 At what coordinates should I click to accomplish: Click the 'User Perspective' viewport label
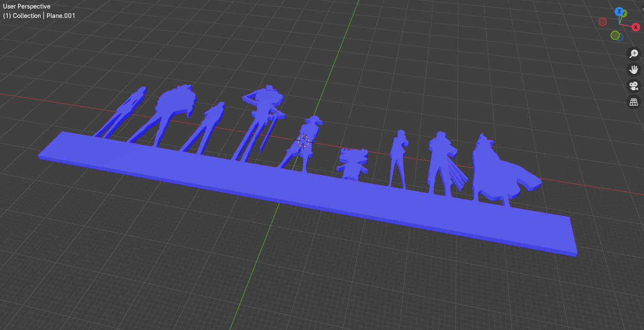(x=26, y=6)
